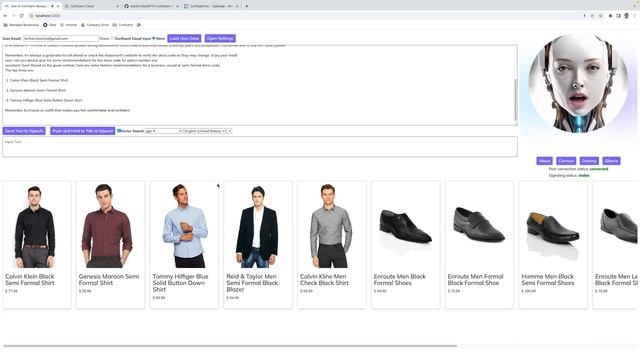Image resolution: width=640 pixels, height=360 pixels.
Task: Open Genesis Maroon Semi Formal Shirt card
Action: tap(110, 244)
